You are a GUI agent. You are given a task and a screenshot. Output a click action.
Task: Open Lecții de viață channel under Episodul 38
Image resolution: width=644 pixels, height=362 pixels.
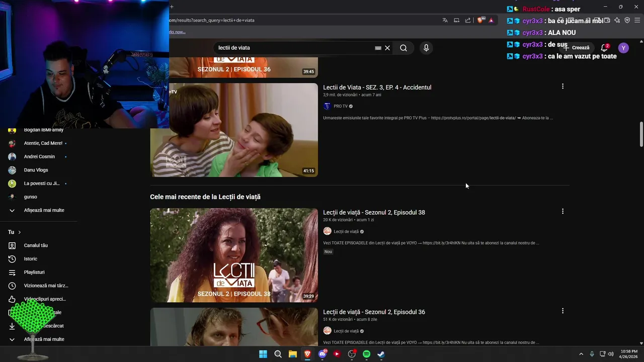click(346, 231)
